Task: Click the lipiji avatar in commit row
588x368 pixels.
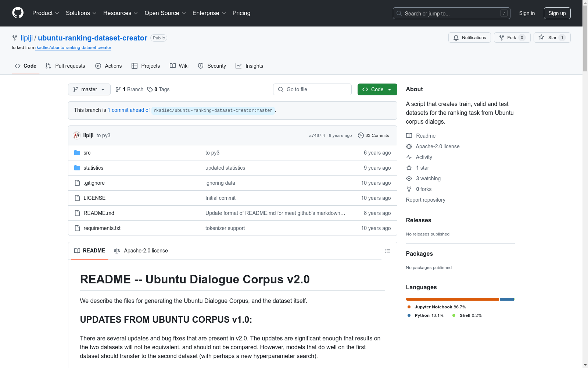Action: (x=77, y=135)
